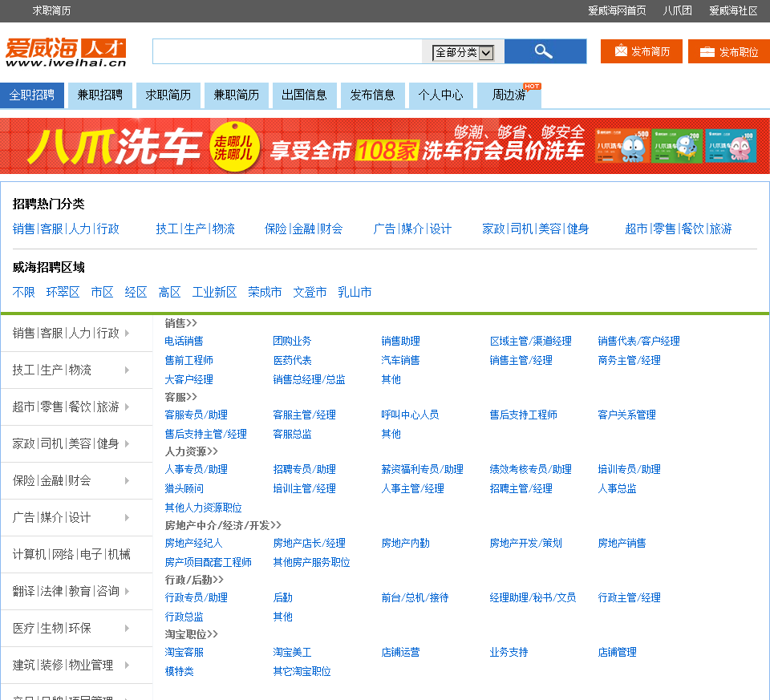
Task: Open the 房地产中介/经济/开发>> heading
Action: coord(223,525)
